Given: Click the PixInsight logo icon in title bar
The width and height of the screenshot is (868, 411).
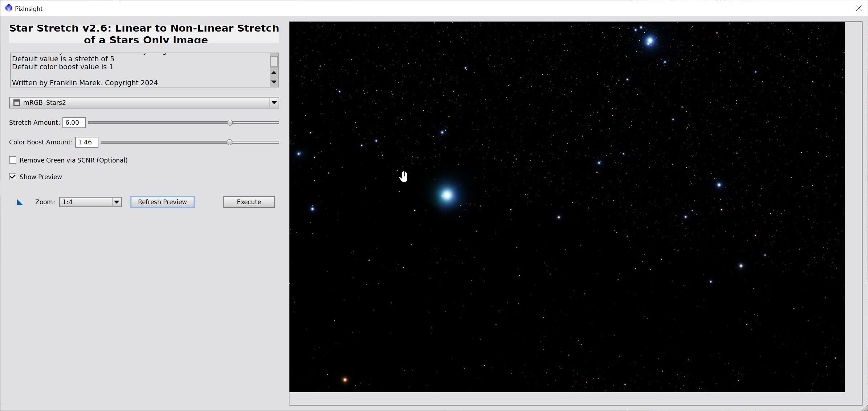Looking at the screenshot, I should [9, 8].
